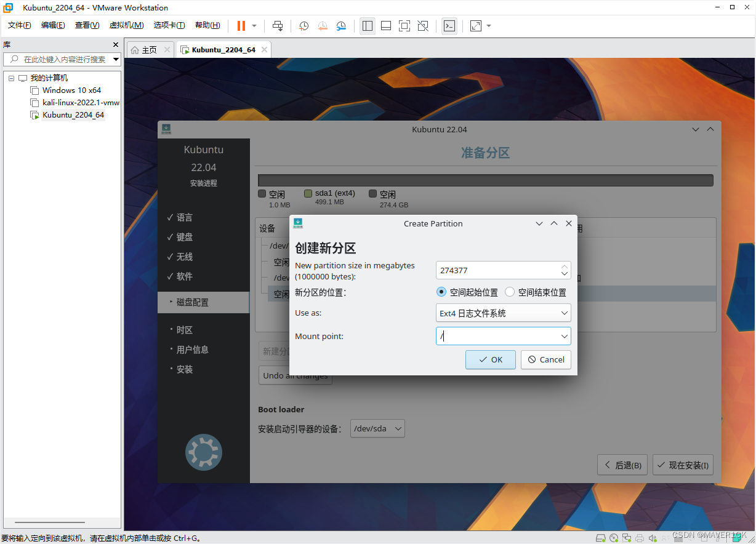Toggle the thumbnail bar view icon

click(386, 26)
